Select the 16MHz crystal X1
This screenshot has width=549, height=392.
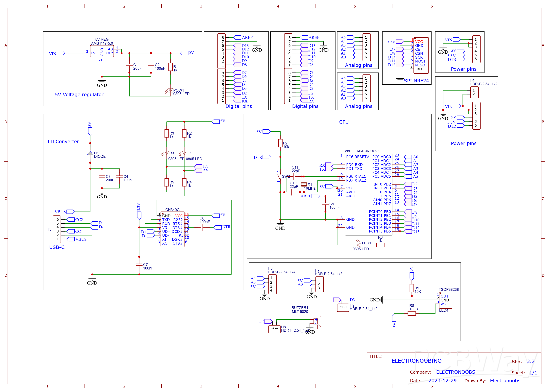pos(304,185)
